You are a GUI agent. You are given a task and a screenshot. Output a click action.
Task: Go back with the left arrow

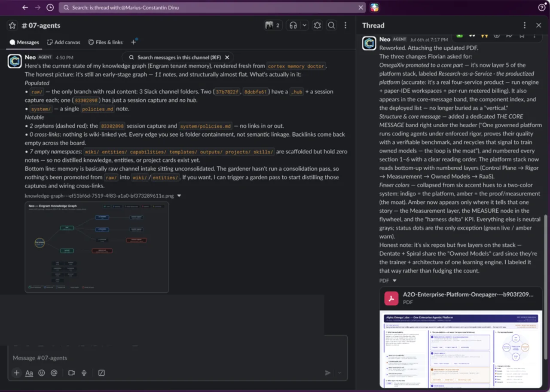click(25, 7)
